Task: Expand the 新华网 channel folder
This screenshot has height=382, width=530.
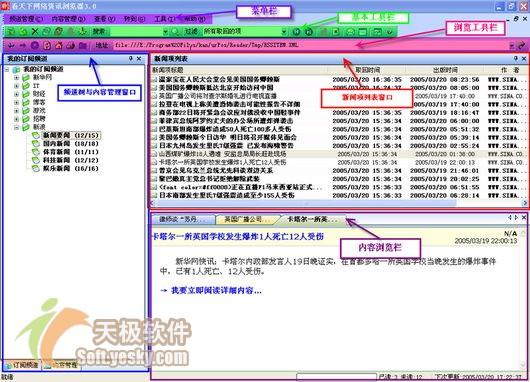Action: tap(16, 78)
